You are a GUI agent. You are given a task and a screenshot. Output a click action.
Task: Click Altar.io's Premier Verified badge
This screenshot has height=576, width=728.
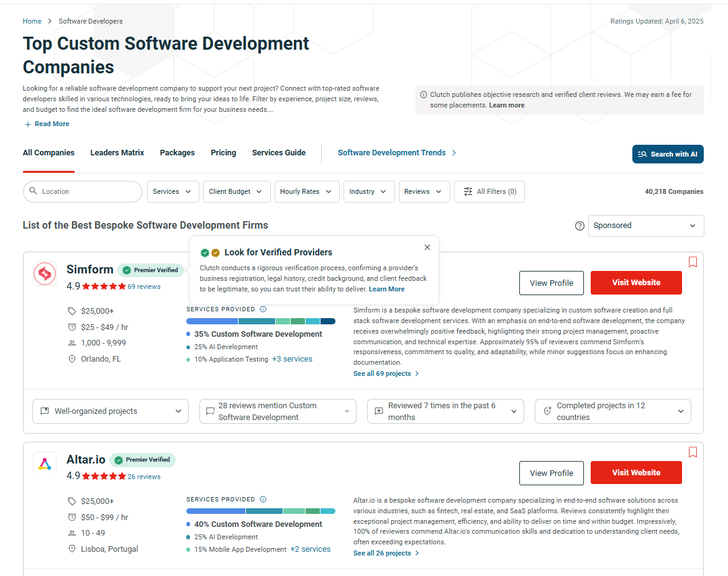[x=142, y=460]
